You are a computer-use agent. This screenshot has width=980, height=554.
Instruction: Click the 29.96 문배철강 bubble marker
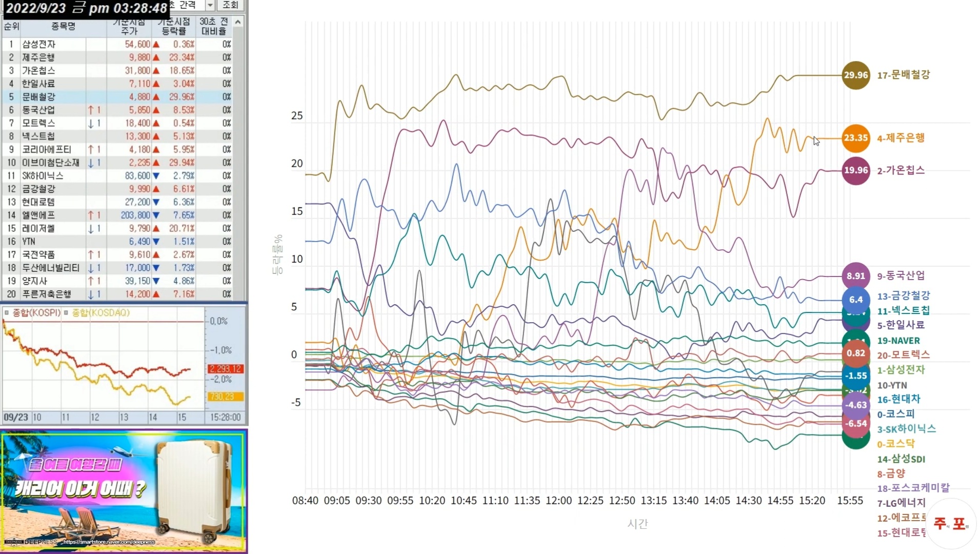(x=855, y=75)
